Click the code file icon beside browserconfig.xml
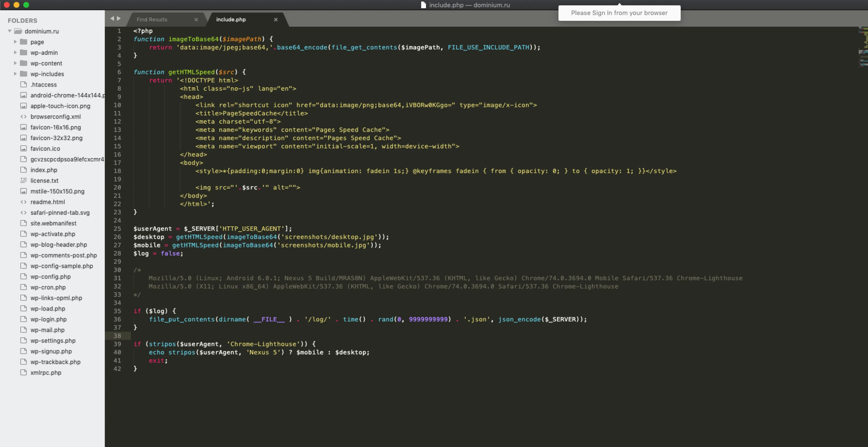Screen dimensions: 868x447 pyautogui.click(x=23, y=116)
